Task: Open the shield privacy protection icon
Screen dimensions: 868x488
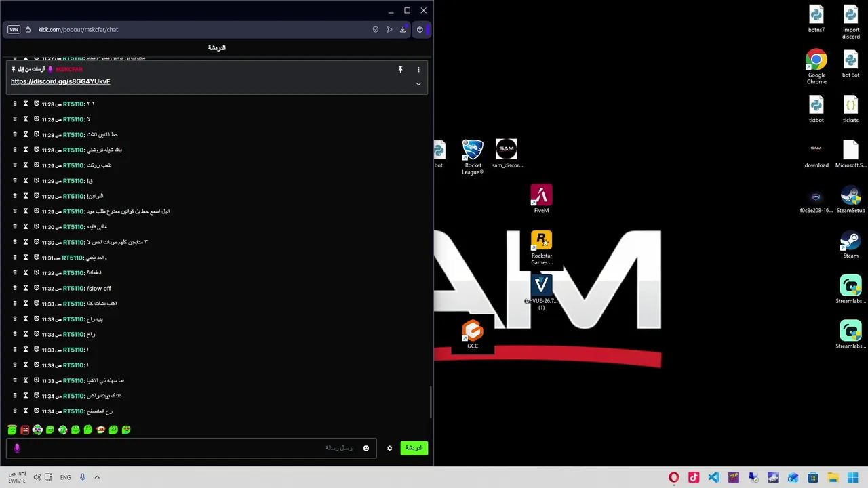Action: (376, 30)
